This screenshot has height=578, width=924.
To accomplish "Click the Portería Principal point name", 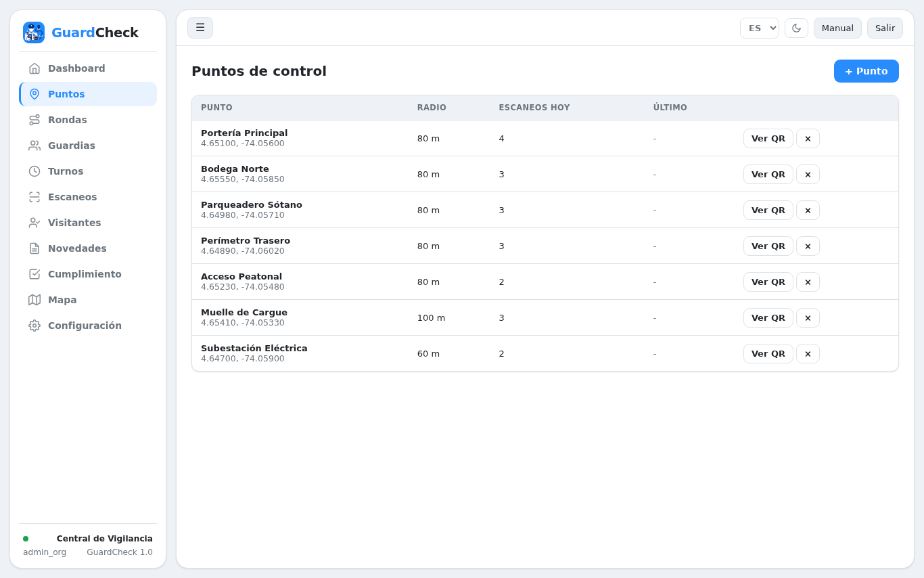I will pos(244,133).
